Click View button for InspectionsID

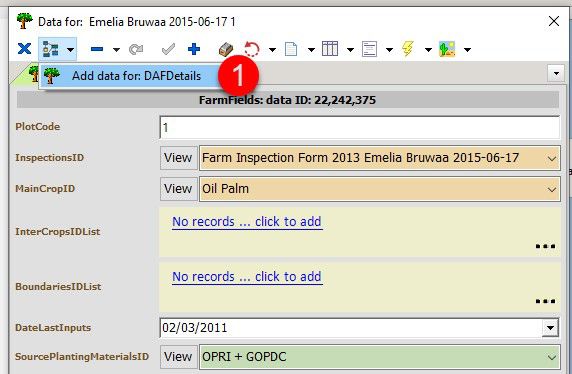click(178, 158)
